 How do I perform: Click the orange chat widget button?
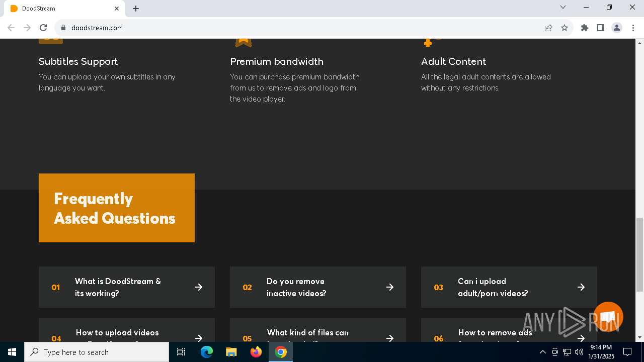coord(608,317)
